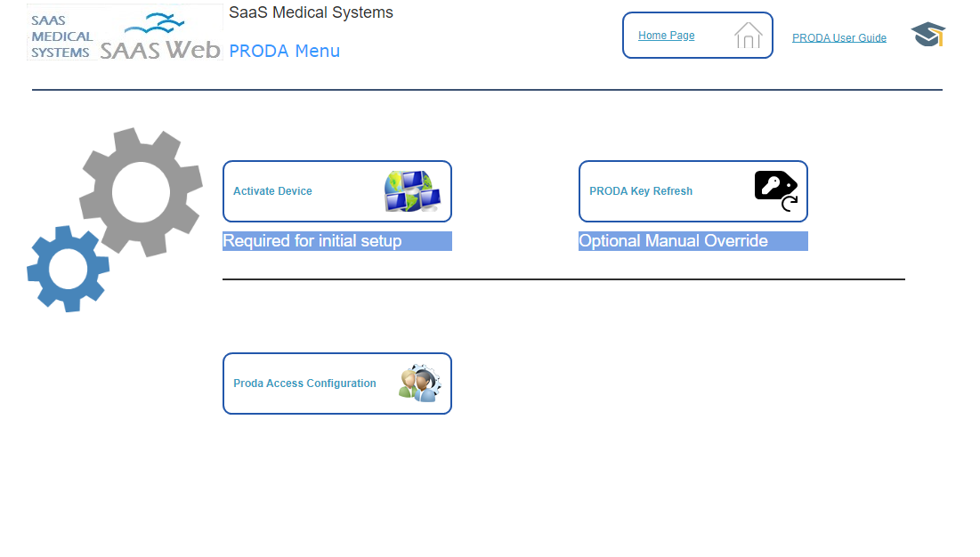Click the PRODA Key Refresh label
980x557 pixels.
click(x=641, y=191)
